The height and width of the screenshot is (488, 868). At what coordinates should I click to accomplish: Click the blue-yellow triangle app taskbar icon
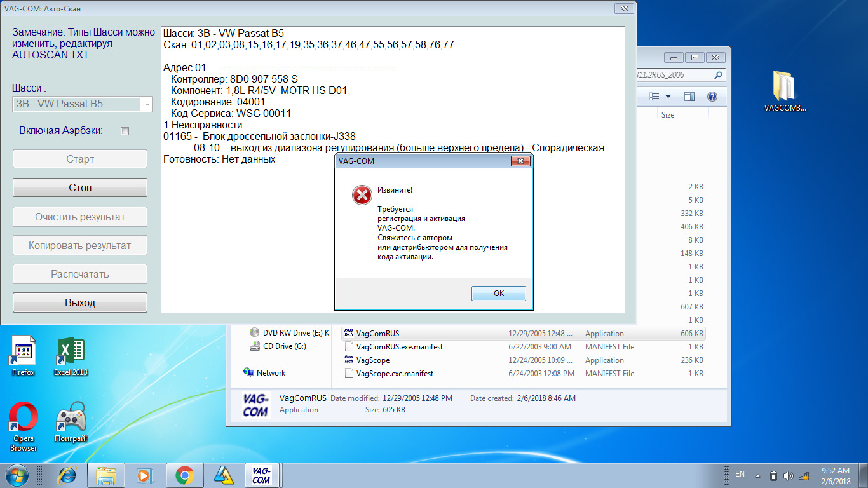coord(224,475)
